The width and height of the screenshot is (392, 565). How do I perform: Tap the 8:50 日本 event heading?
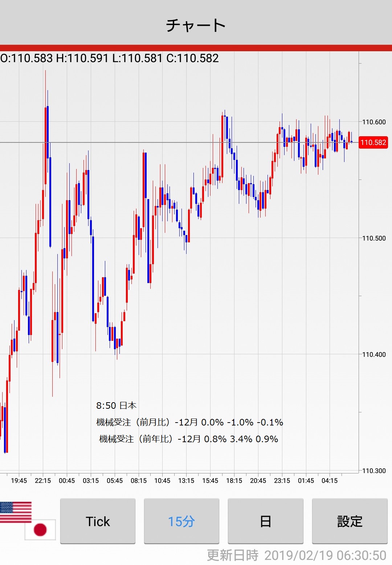coord(116,405)
